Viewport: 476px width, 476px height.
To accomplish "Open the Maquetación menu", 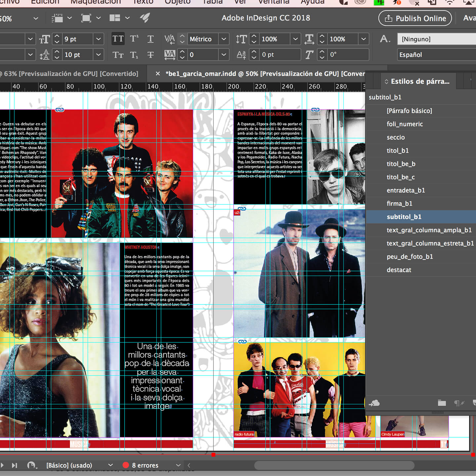I will point(96,2).
